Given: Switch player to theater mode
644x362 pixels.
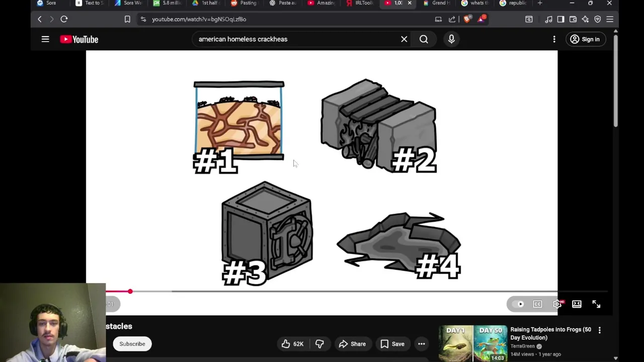Looking at the screenshot, I should click(577, 304).
